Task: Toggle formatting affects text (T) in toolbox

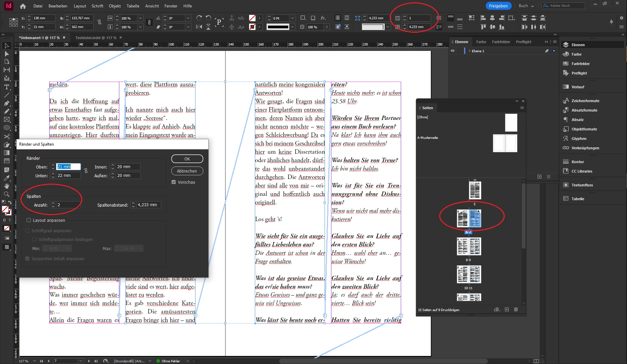Action: pos(9,220)
